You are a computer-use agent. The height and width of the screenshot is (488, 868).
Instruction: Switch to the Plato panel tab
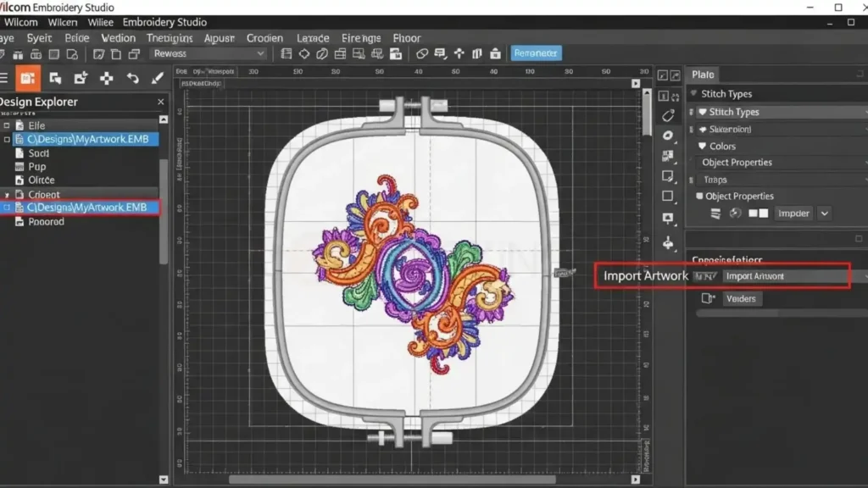(x=703, y=75)
